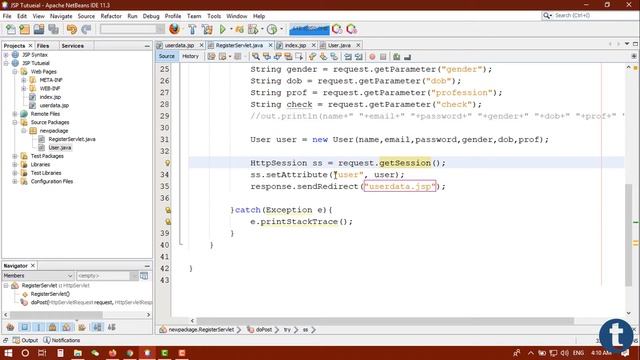The height and width of the screenshot is (360, 640).
Task: Toggle Show Static Members in Navigator
Action: [x=39, y=327]
